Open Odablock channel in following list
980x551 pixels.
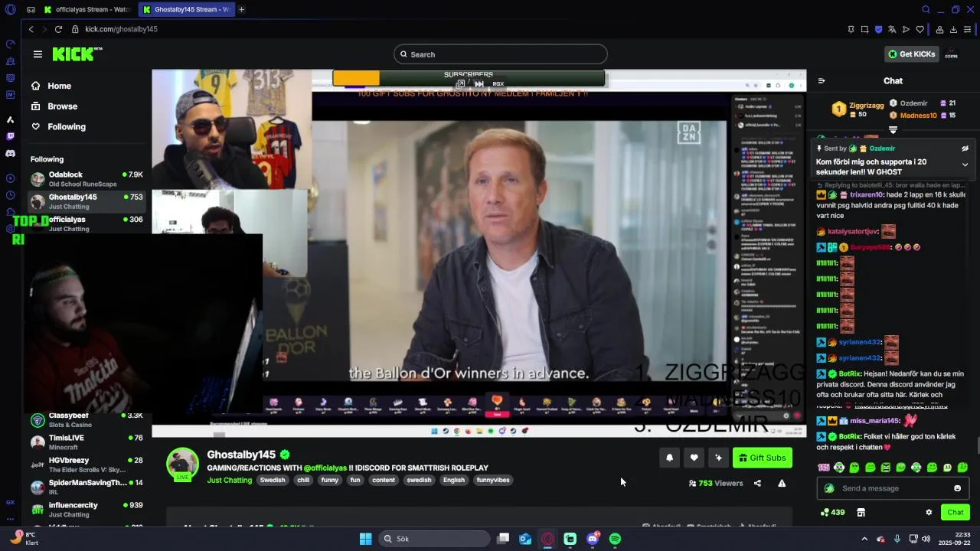[87, 179]
